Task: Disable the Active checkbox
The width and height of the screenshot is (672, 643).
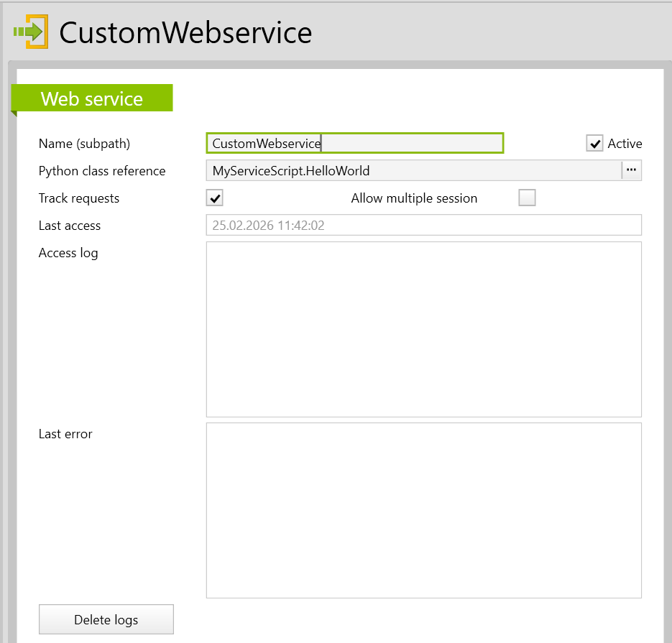Action: click(594, 144)
